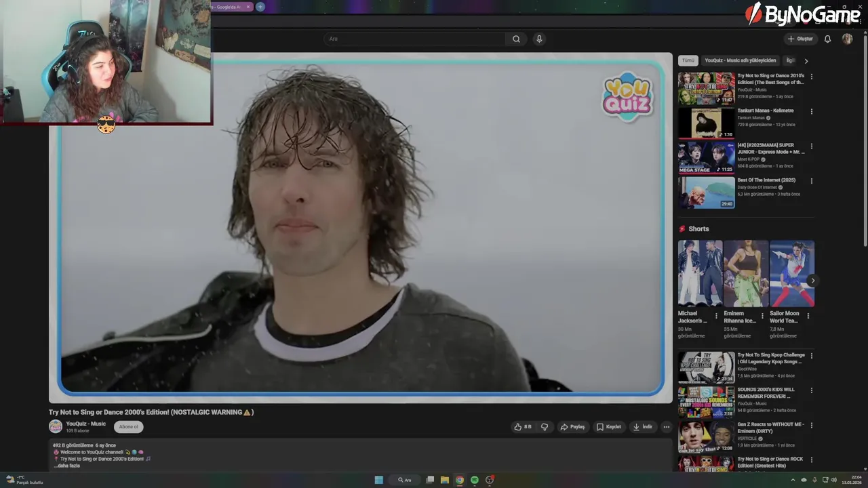Open YouTube notifications bell

[x=827, y=39]
